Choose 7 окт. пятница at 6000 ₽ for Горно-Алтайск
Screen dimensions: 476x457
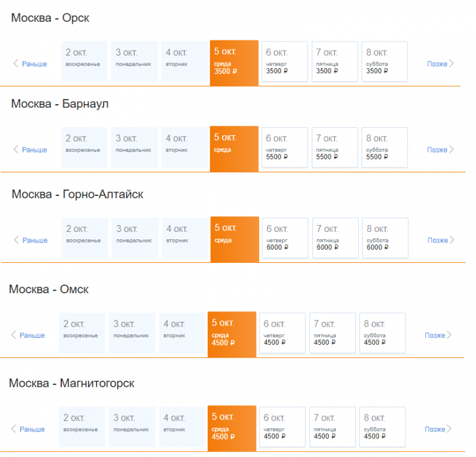tap(335, 238)
